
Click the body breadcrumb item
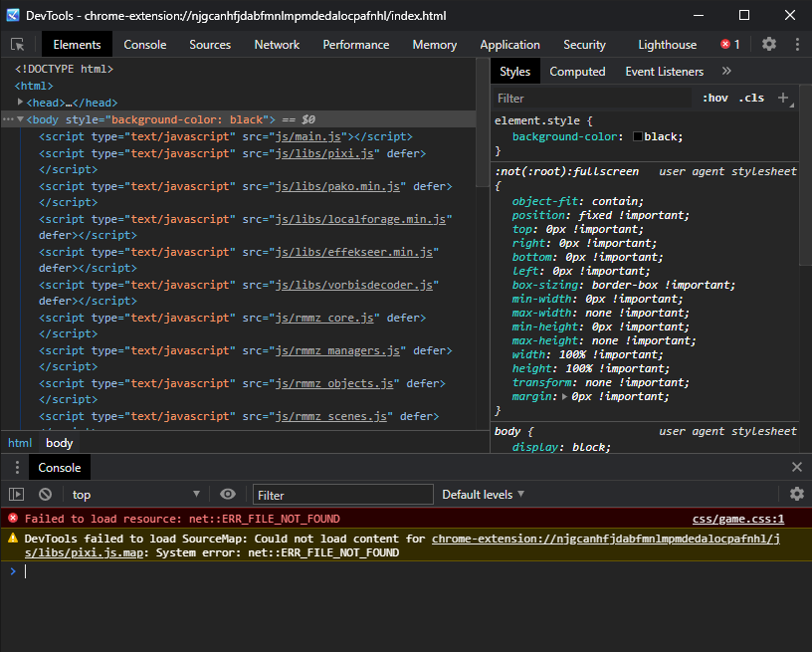coord(59,443)
